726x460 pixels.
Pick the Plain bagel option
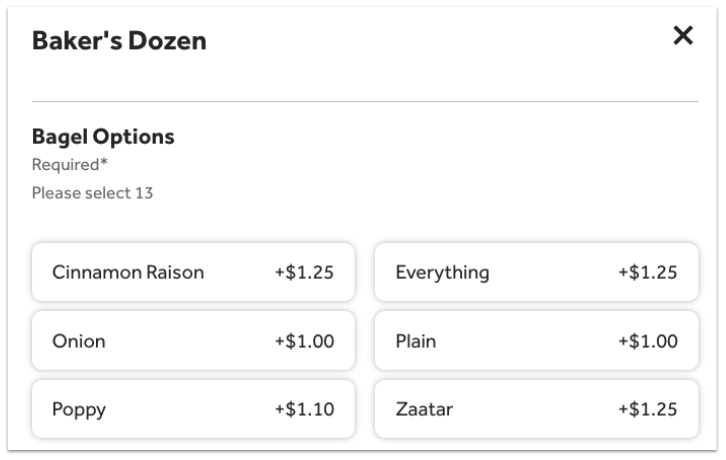(536, 341)
